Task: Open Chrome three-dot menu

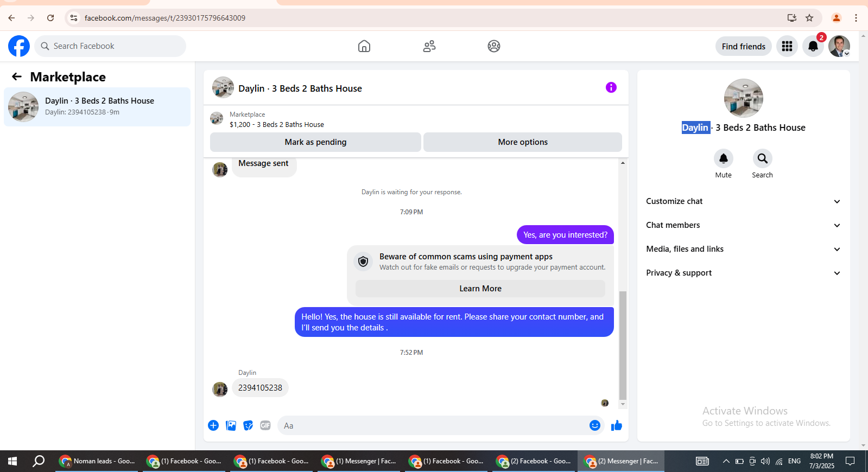Action: tap(856, 18)
